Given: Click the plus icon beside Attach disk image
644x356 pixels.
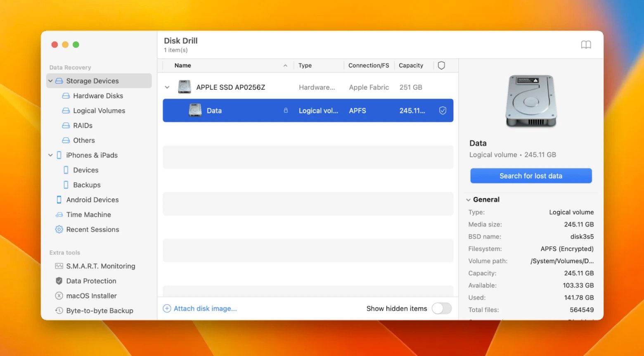Looking at the screenshot, I should tap(167, 309).
